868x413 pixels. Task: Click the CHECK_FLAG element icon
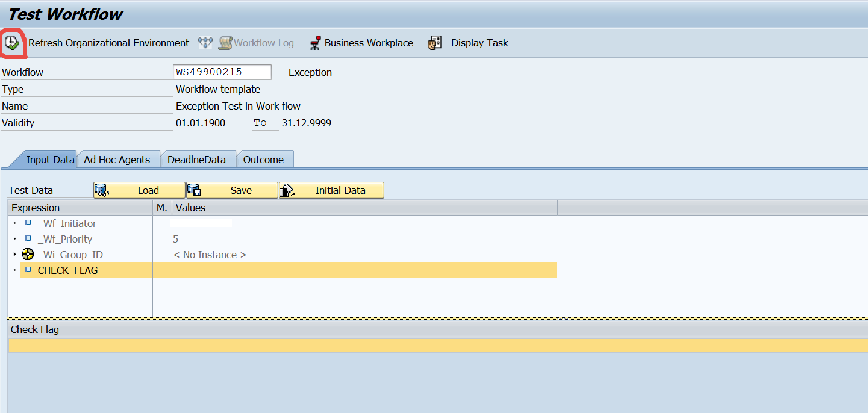click(x=28, y=270)
